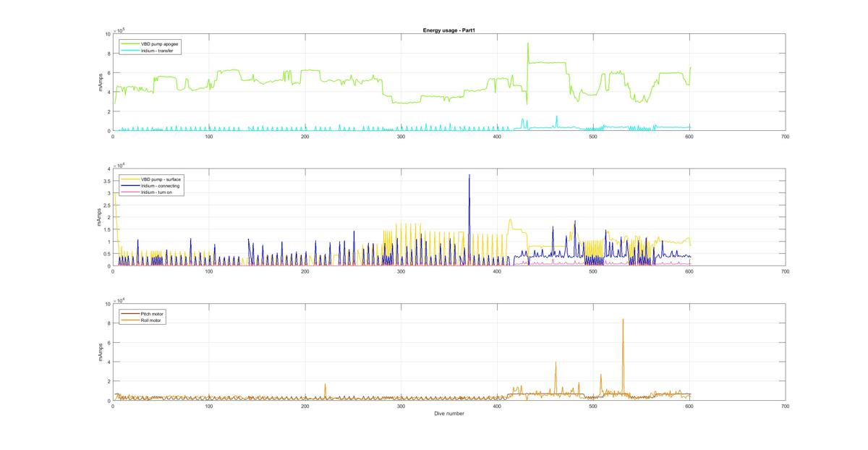Click the '8' y-tick of the bottom plot
Viewport: 868px width, 450px height.
tap(109, 323)
